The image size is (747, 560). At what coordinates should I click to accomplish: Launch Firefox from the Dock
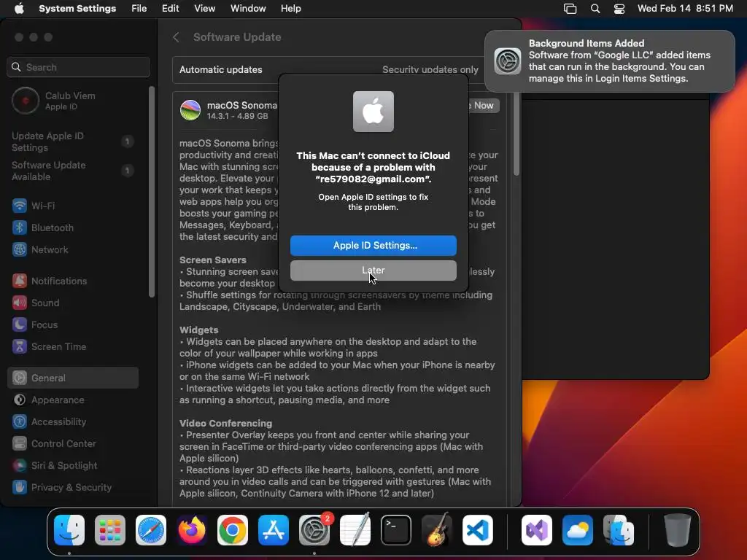(192, 530)
